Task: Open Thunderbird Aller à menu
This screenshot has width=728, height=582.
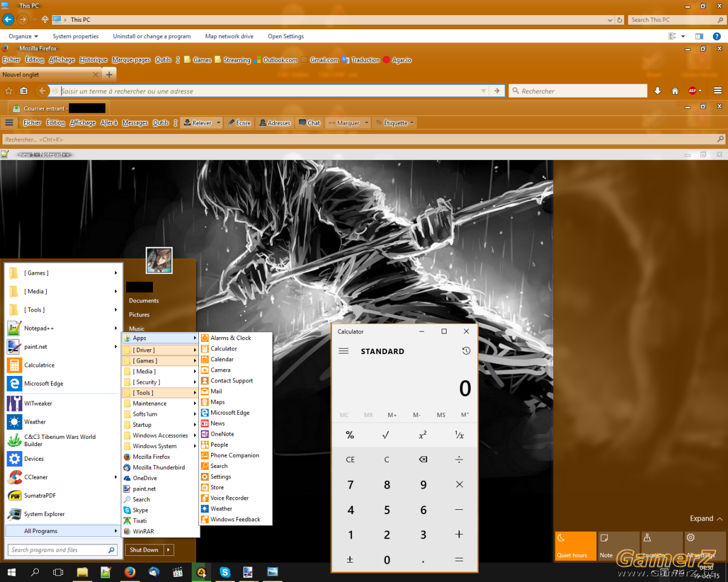Action: click(109, 122)
